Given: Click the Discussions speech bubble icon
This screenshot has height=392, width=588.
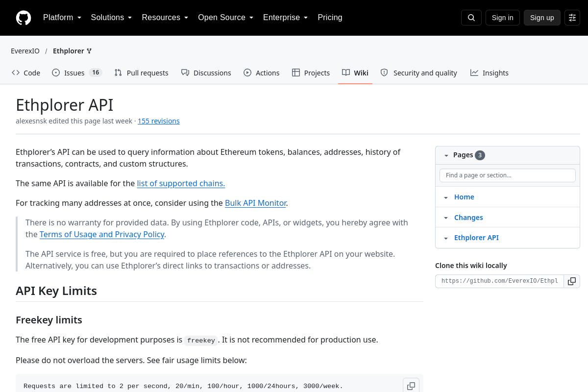Looking at the screenshot, I should point(185,73).
